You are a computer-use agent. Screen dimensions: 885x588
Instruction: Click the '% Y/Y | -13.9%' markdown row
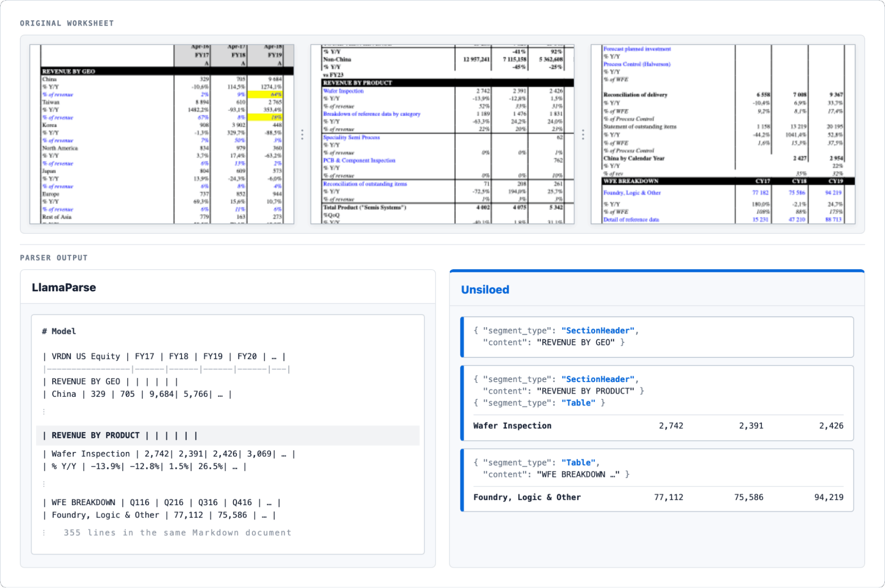[x=145, y=466]
